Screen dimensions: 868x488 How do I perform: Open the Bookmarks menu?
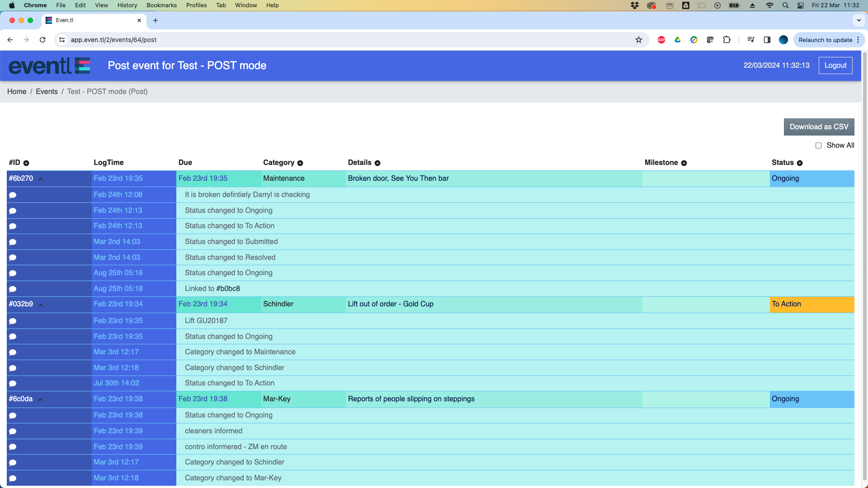[161, 5]
